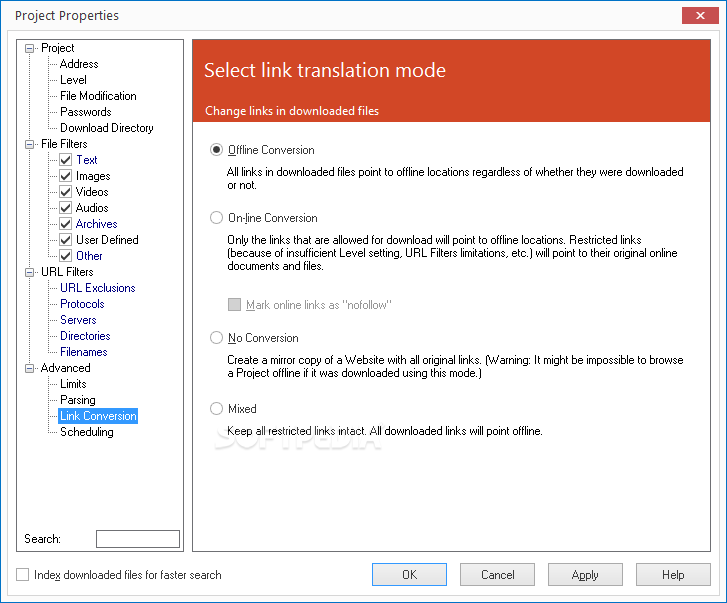Uncheck the Images file filter checkbox
Image resolution: width=727 pixels, height=603 pixels.
(66, 176)
